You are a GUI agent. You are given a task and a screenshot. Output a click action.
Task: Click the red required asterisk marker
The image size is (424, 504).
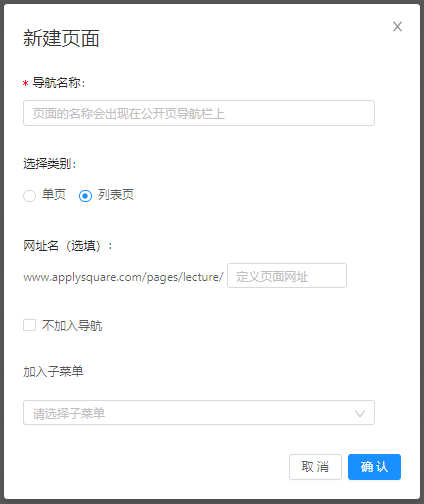(x=25, y=83)
